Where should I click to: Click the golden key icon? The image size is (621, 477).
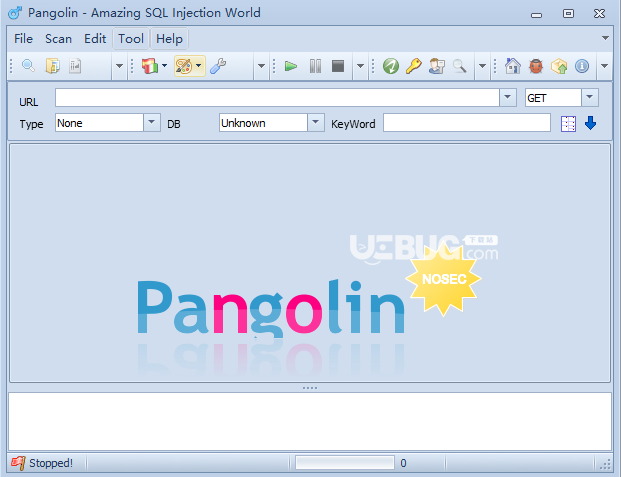pos(413,66)
